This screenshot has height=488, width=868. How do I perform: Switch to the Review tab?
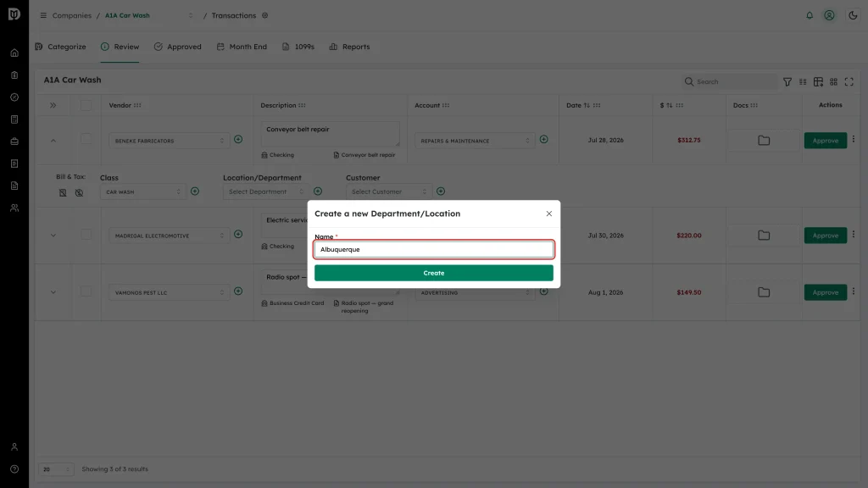[120, 47]
